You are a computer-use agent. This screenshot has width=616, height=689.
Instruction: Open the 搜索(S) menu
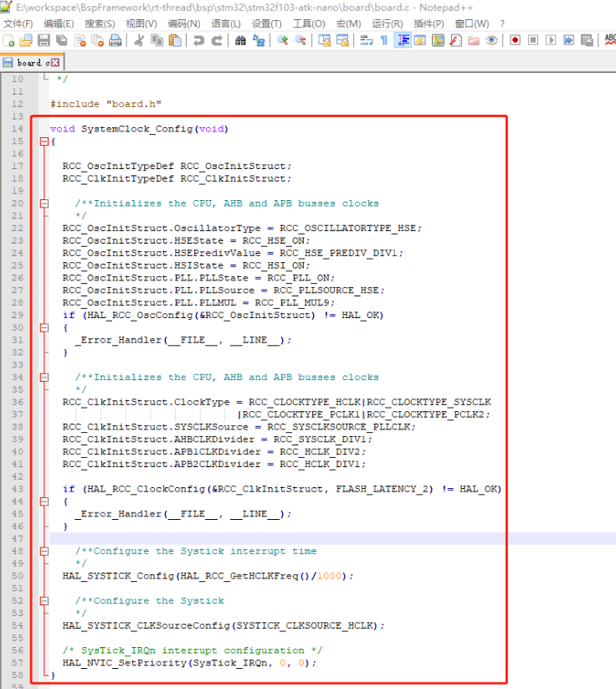[100, 23]
